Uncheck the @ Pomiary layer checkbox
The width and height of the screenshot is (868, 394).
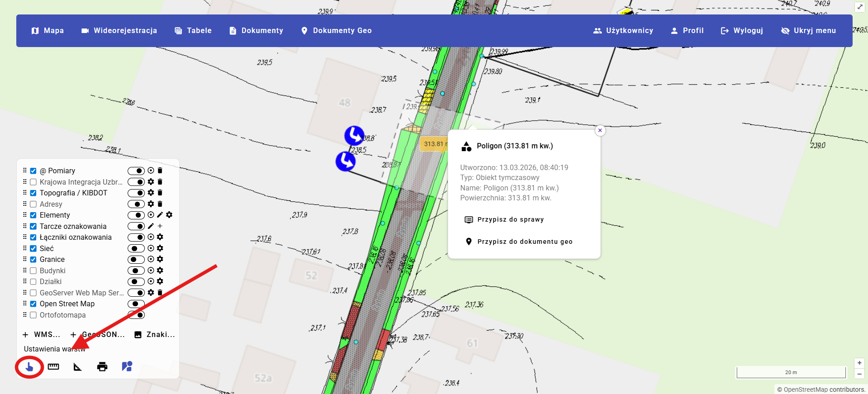(33, 171)
